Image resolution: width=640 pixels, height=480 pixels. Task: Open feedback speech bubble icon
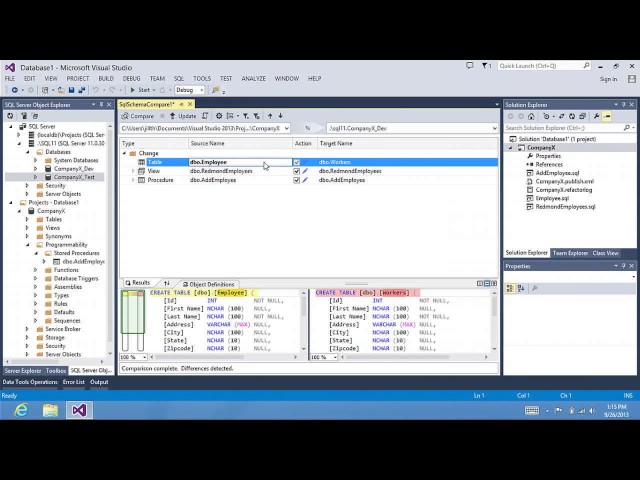[x=470, y=66]
